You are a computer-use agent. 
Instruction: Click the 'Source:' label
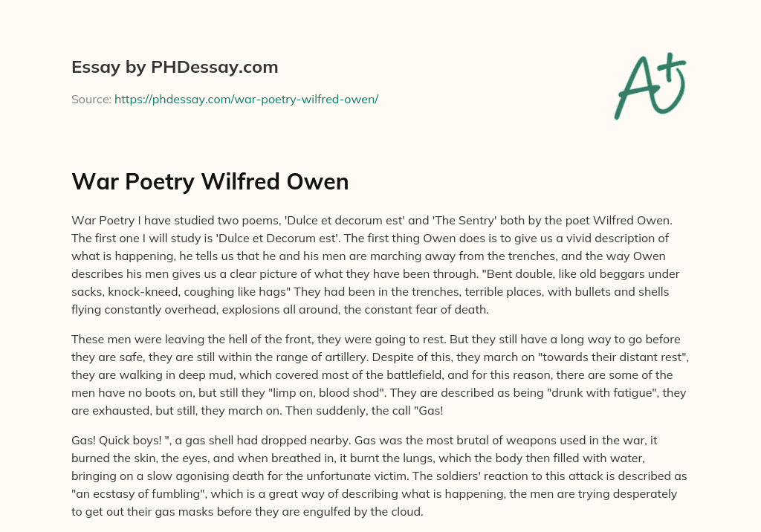pos(91,99)
